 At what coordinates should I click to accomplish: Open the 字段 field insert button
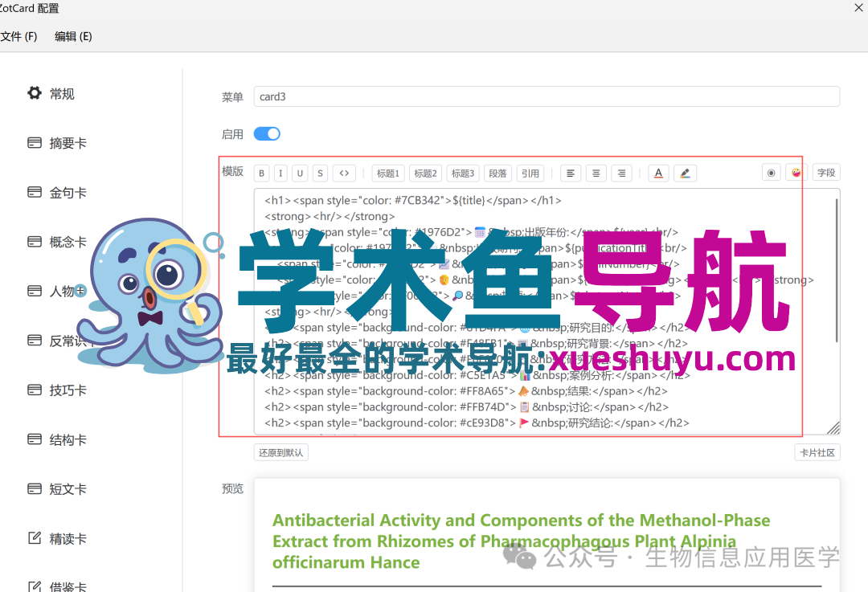[826, 173]
